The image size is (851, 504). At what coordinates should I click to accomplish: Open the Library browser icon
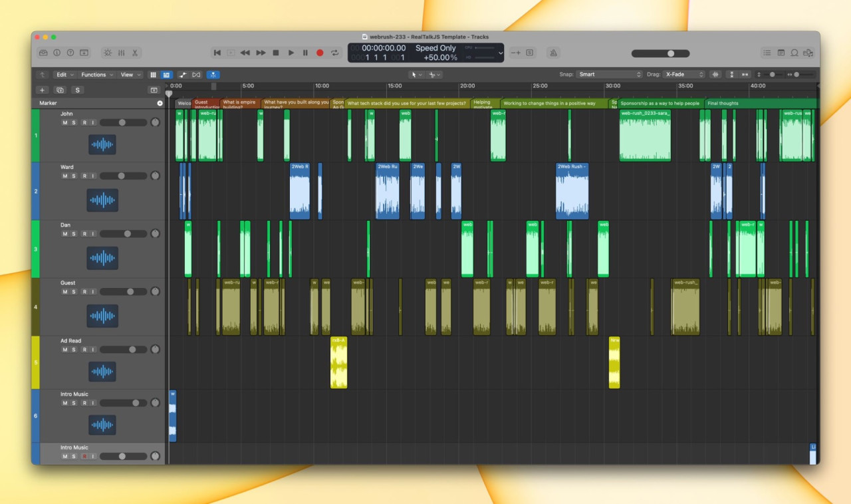click(x=43, y=53)
